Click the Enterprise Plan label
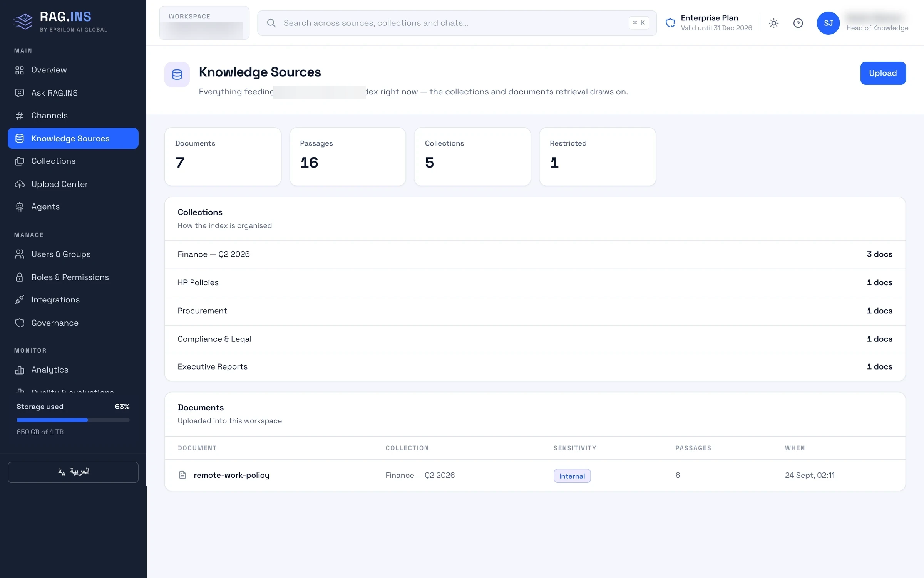 [x=710, y=18]
